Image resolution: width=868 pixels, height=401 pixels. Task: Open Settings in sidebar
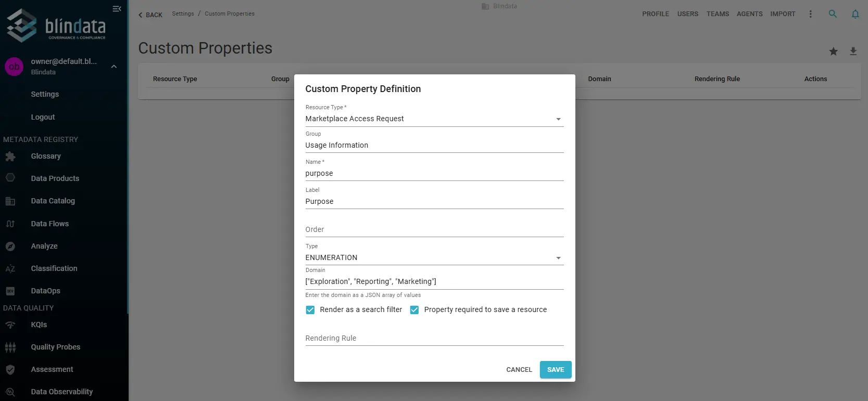click(x=45, y=94)
